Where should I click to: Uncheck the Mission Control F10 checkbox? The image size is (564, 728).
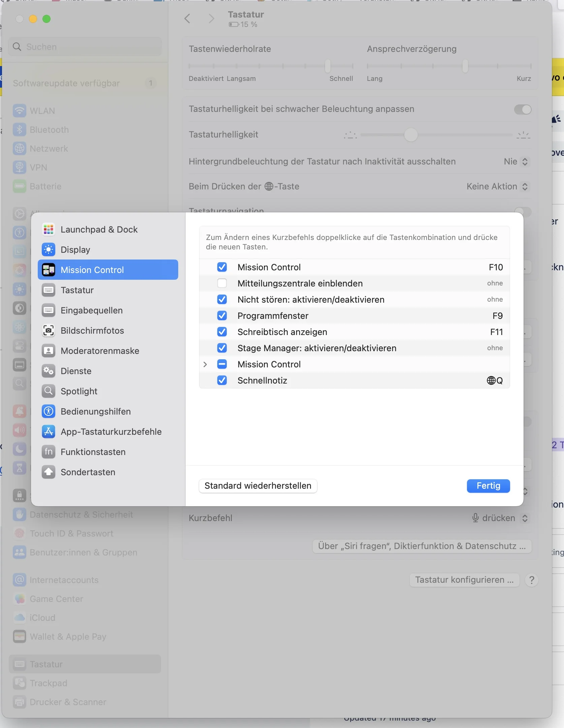(x=222, y=267)
